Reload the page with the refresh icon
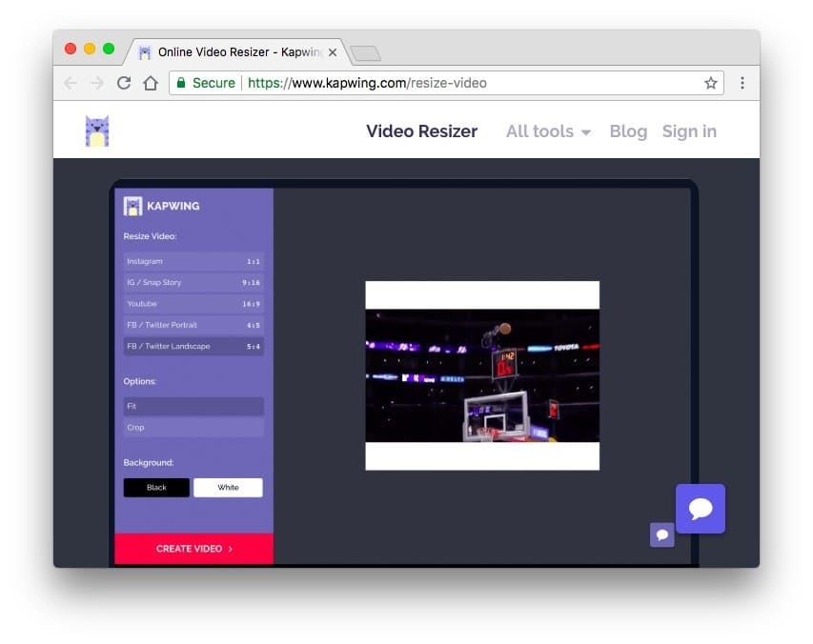This screenshot has width=813, height=644. (124, 83)
